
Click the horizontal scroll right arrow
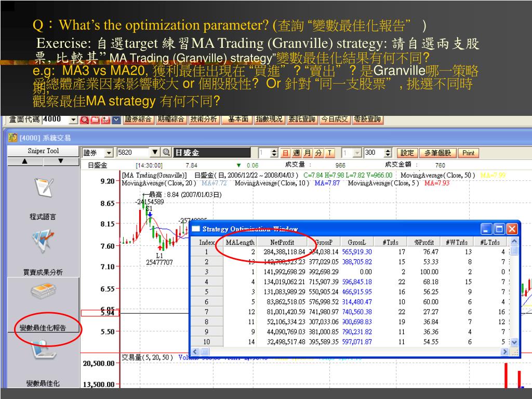(505, 352)
